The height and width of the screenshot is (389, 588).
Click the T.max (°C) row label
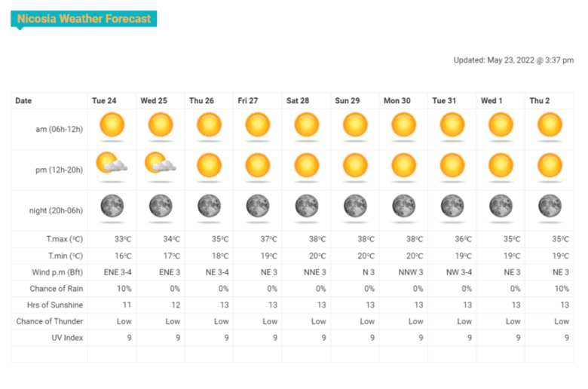(x=65, y=239)
